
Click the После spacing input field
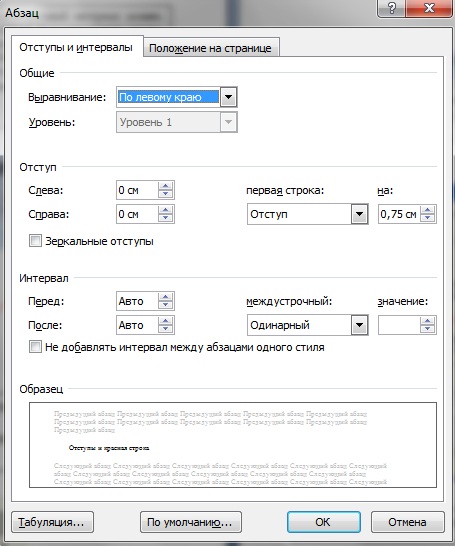(x=137, y=325)
